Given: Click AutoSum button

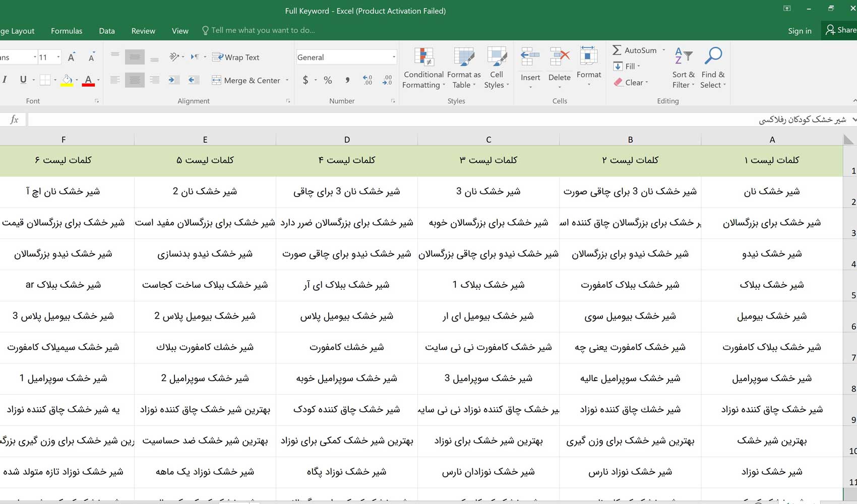Looking at the screenshot, I should pyautogui.click(x=634, y=50).
